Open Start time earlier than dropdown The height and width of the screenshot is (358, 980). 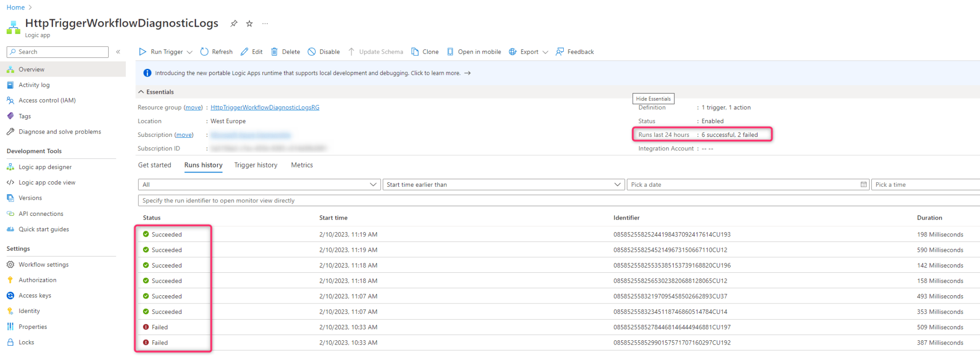(503, 184)
